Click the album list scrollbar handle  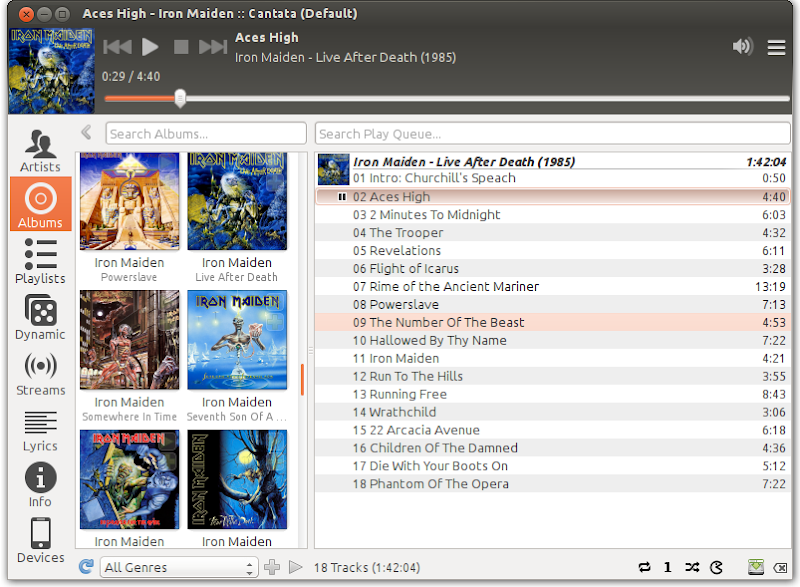(303, 379)
